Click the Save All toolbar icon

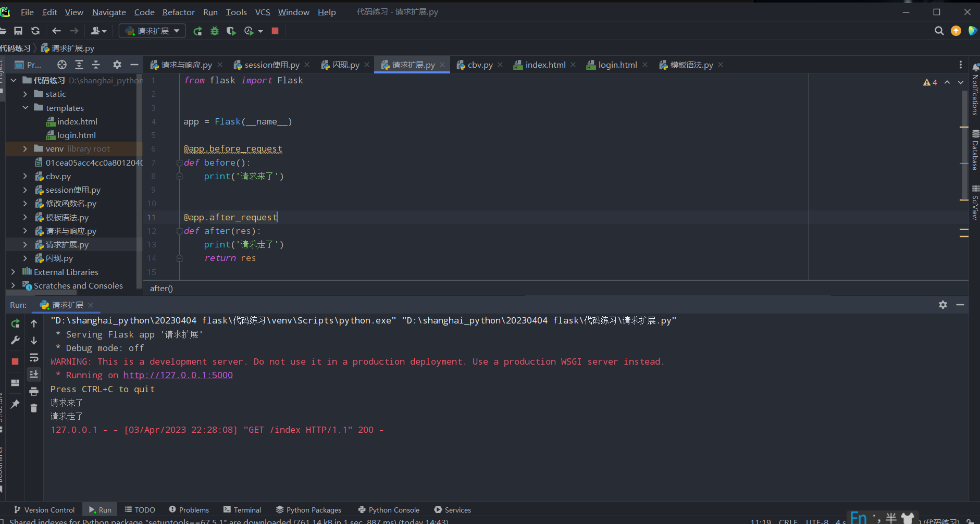(x=18, y=31)
